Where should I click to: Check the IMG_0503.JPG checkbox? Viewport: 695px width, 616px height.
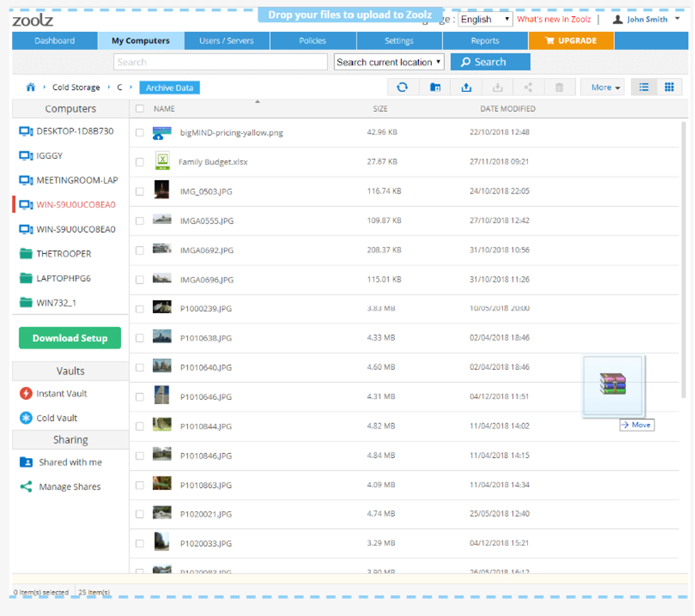pos(139,191)
